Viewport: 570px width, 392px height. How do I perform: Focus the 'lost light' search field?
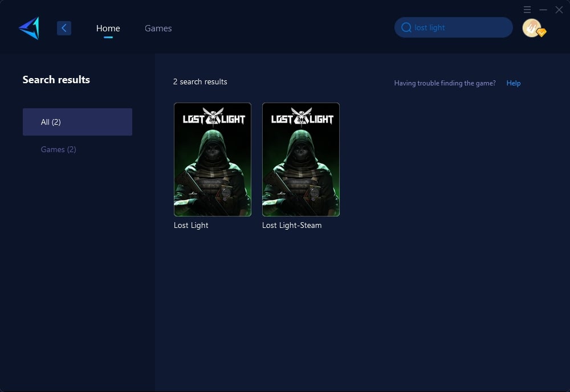453,27
